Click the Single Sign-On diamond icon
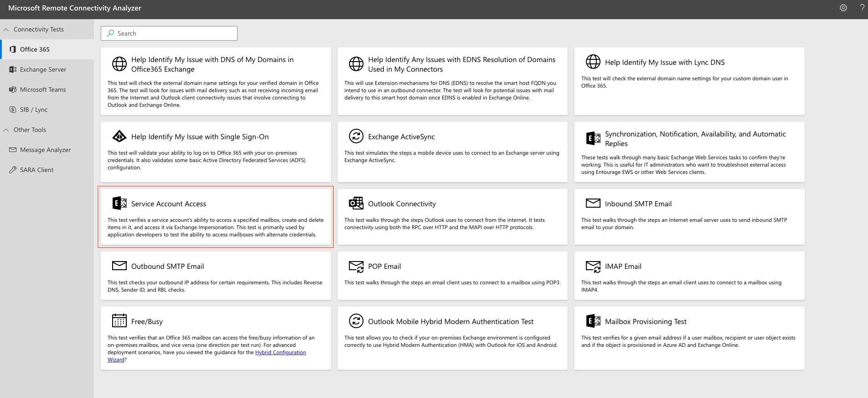The image size is (868, 398). [x=119, y=136]
